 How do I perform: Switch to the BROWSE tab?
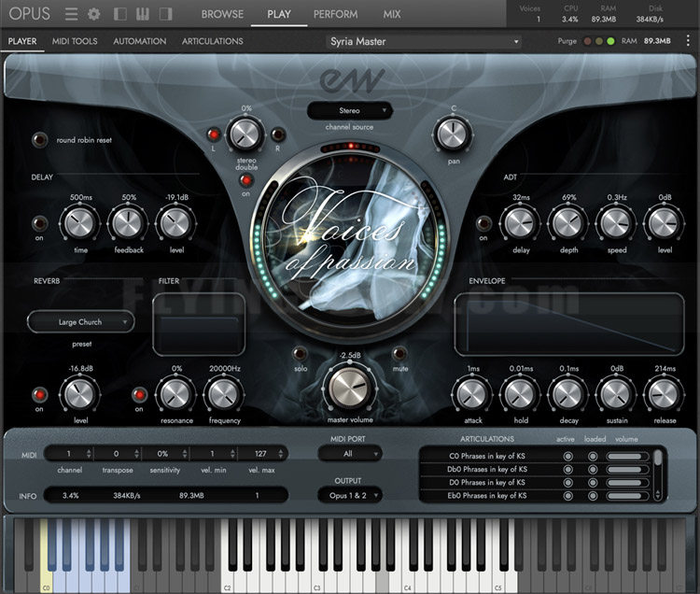click(x=222, y=14)
